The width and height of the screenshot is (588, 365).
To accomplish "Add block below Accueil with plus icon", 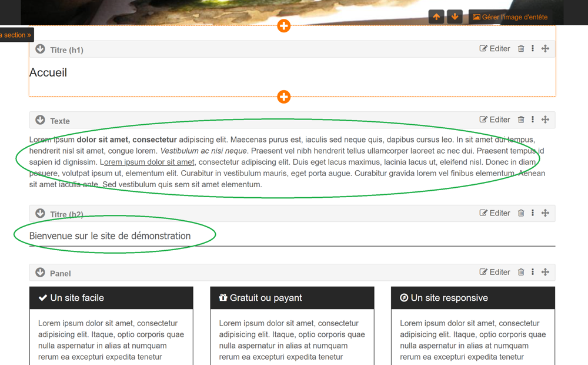I will (284, 97).
